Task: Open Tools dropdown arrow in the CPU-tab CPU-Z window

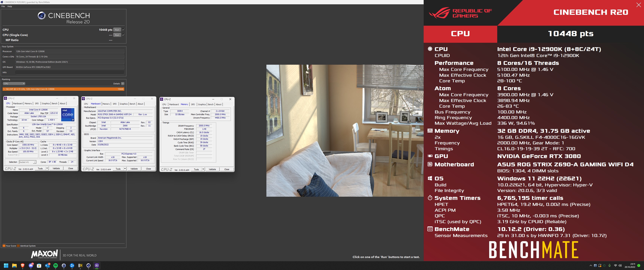Action: [47, 169]
